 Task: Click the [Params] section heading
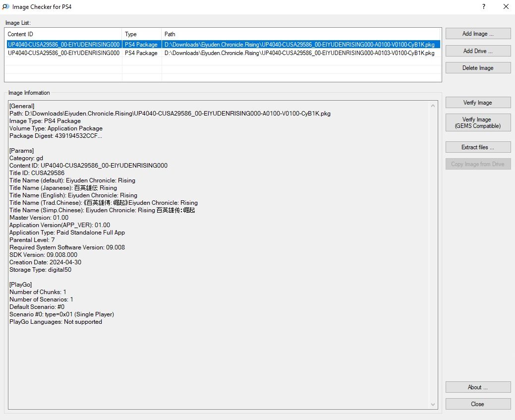[22, 151]
